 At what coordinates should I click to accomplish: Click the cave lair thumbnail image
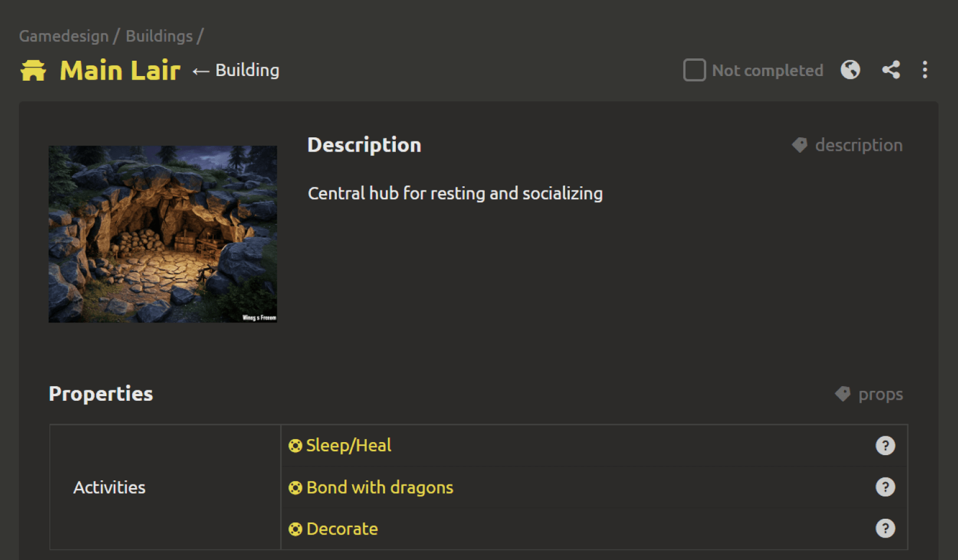(163, 234)
